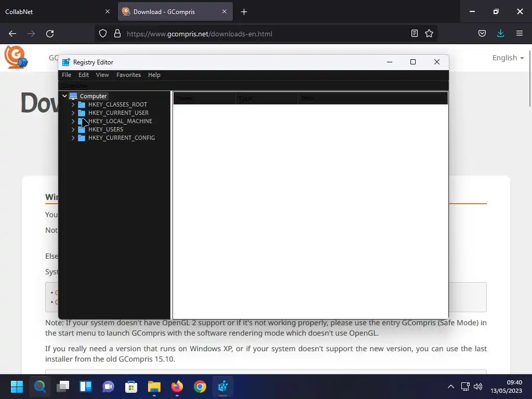Select the HKEY_USERS label
532x399 pixels.
pyautogui.click(x=106, y=129)
